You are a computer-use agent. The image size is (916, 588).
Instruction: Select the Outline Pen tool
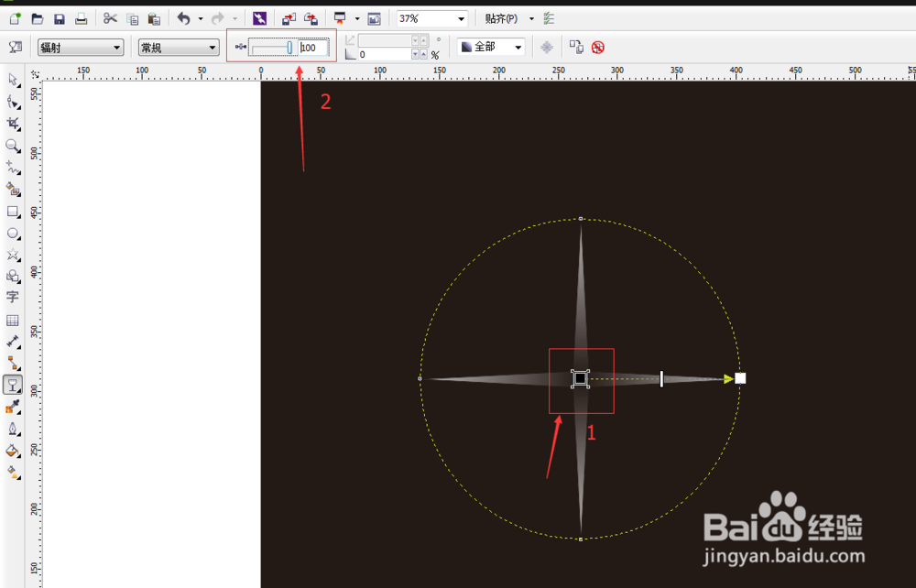pyautogui.click(x=13, y=430)
